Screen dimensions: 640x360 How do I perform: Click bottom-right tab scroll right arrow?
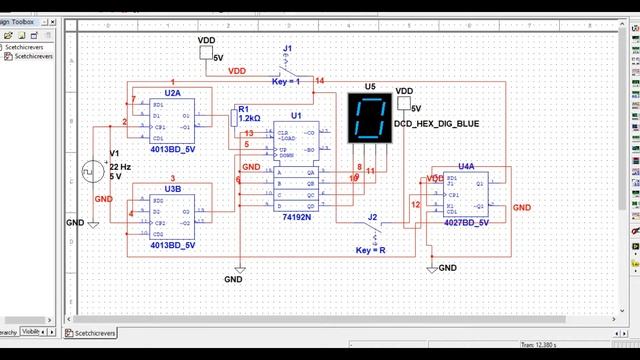[624, 334]
